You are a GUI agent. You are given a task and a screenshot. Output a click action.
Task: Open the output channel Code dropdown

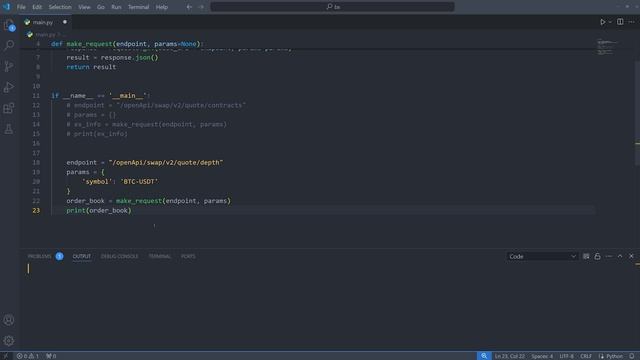pos(542,256)
